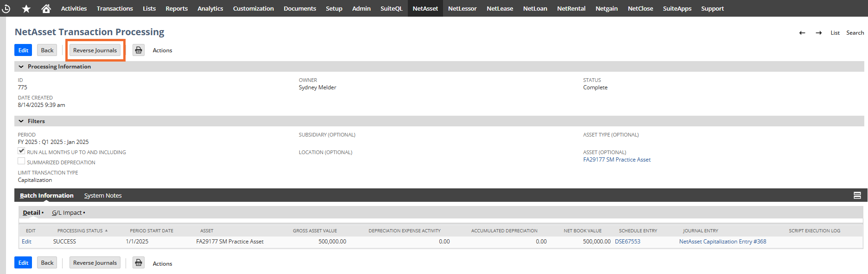The image size is (868, 274).
Task: Switch to the System Notes tab
Action: click(x=103, y=195)
